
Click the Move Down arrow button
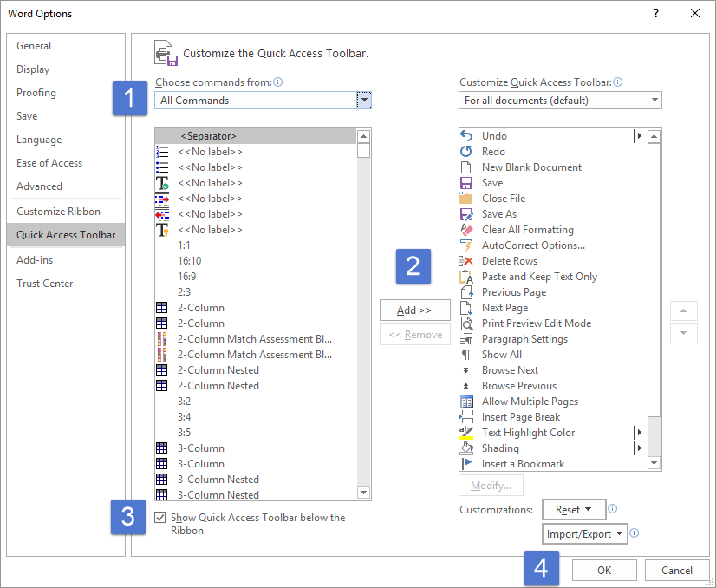(684, 333)
